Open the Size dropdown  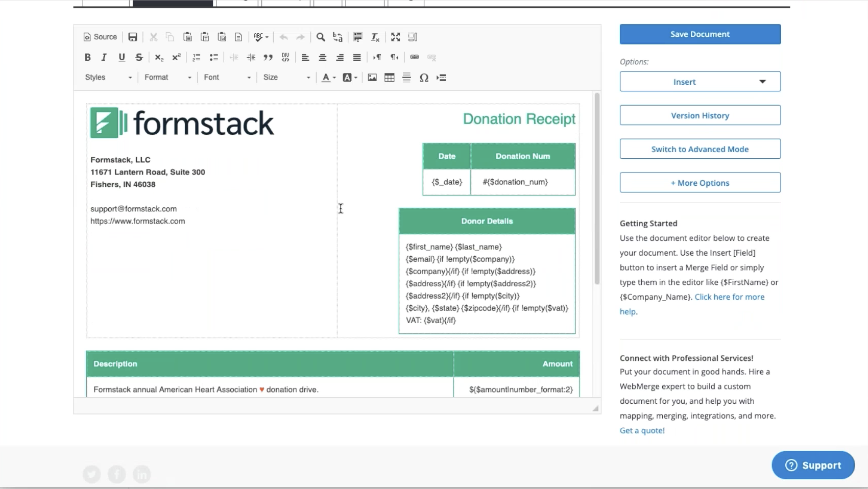pos(286,77)
